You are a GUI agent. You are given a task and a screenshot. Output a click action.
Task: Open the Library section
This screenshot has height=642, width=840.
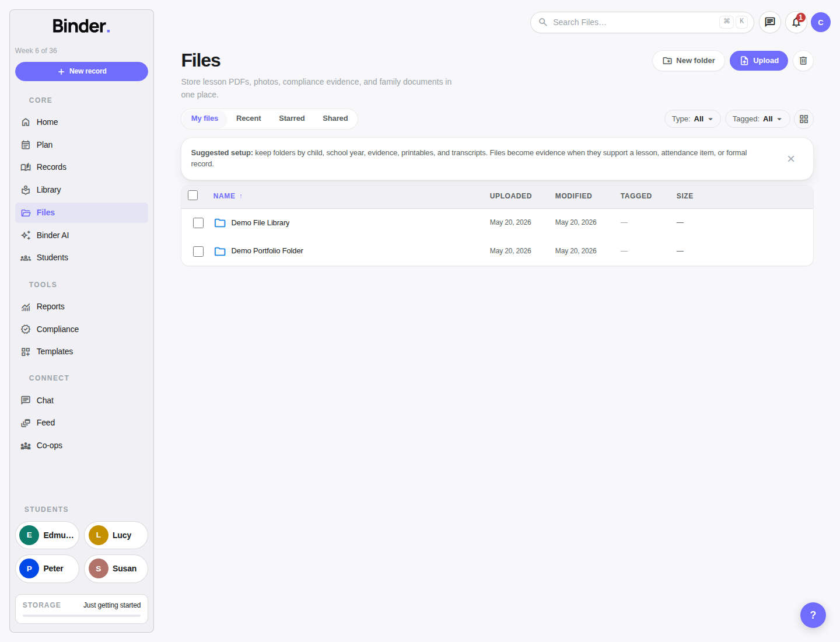point(81,190)
